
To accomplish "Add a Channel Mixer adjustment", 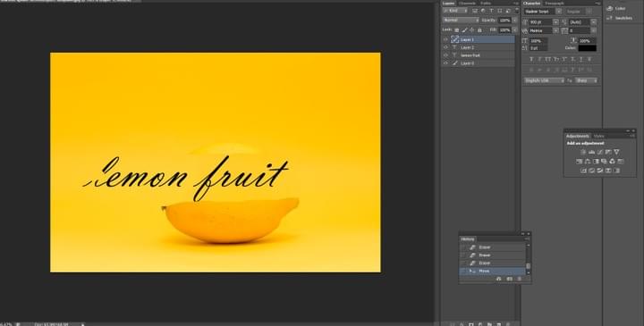I will point(613,162).
